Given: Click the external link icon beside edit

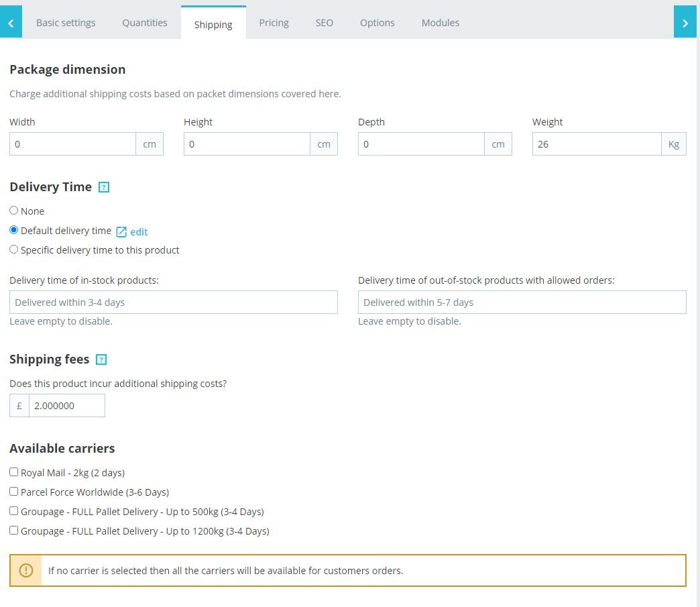Looking at the screenshot, I should (x=121, y=231).
